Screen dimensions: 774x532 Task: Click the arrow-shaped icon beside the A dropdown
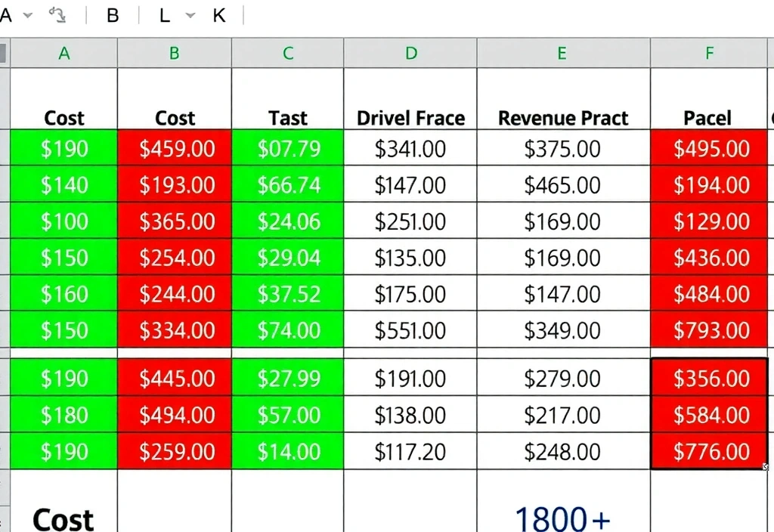(x=57, y=15)
